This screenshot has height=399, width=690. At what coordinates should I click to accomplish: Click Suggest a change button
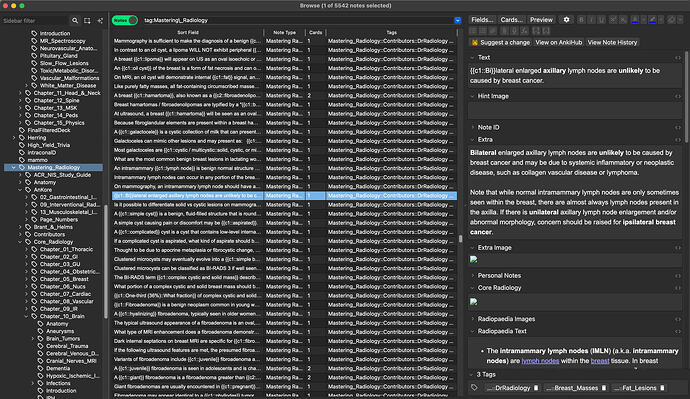[500, 43]
